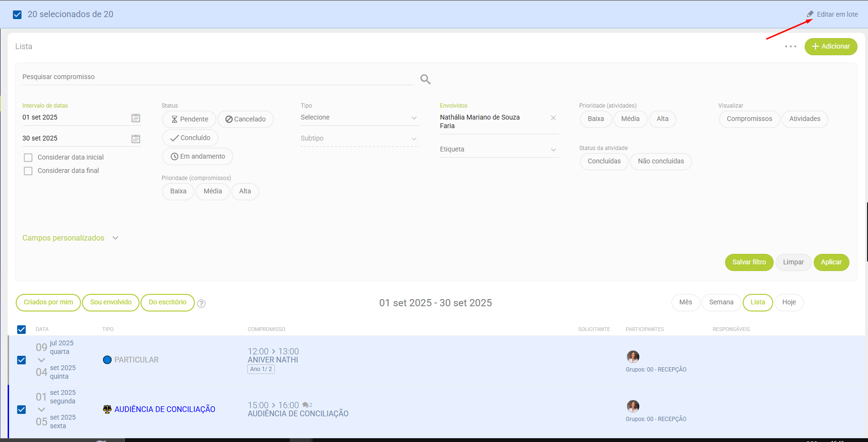Uncheck the ANIVER NATHI row checkbox
Viewport: 868px width, 442px height.
point(21,360)
